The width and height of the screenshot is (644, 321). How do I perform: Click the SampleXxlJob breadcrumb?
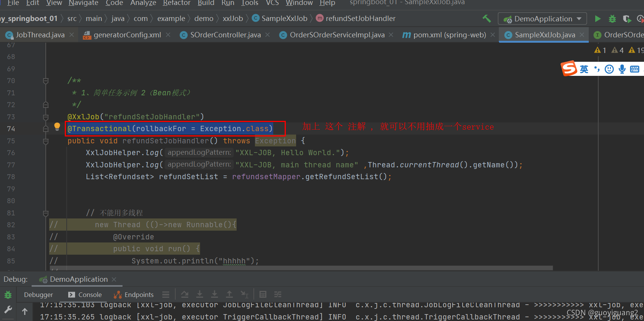[280, 18]
